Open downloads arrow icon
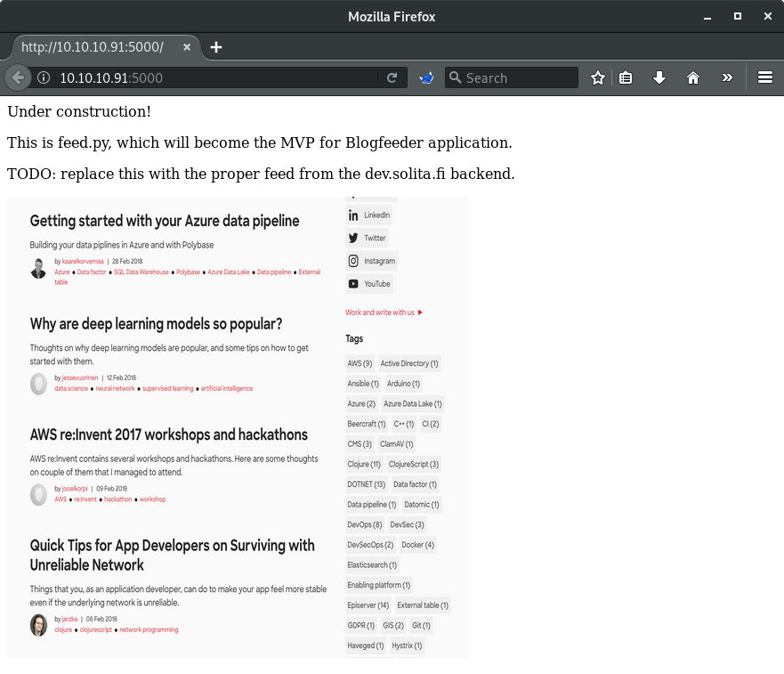Screen dimensions: 784x674 [x=659, y=77]
